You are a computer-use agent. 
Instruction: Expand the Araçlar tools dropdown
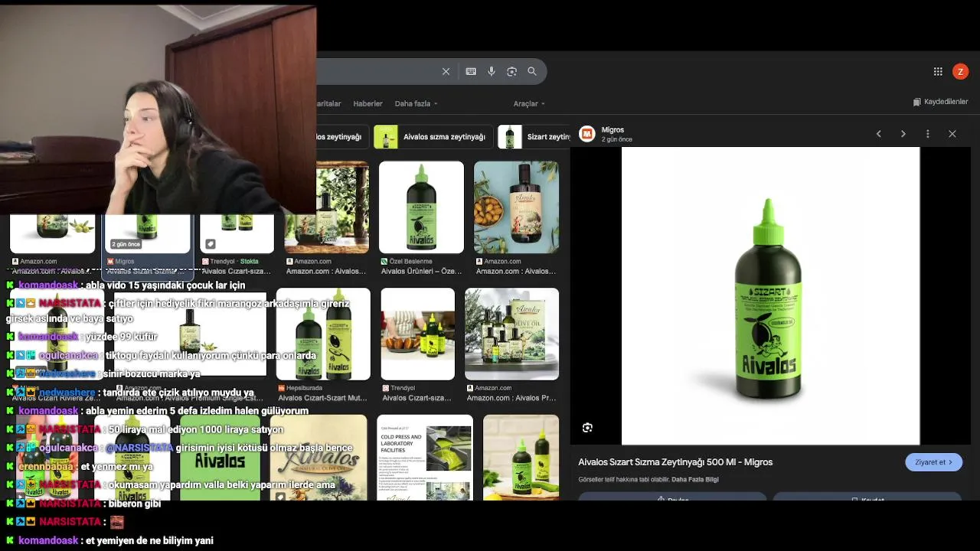pos(529,103)
